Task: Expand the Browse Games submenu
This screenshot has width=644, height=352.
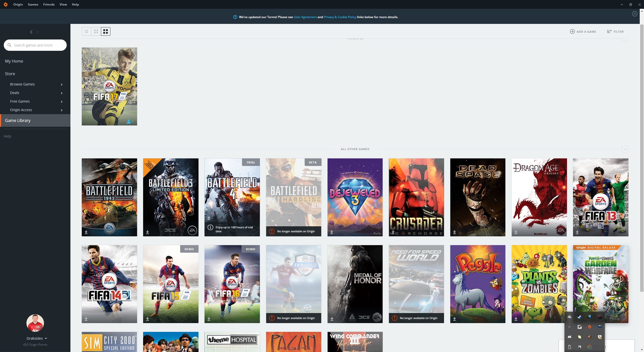Action: pos(62,84)
